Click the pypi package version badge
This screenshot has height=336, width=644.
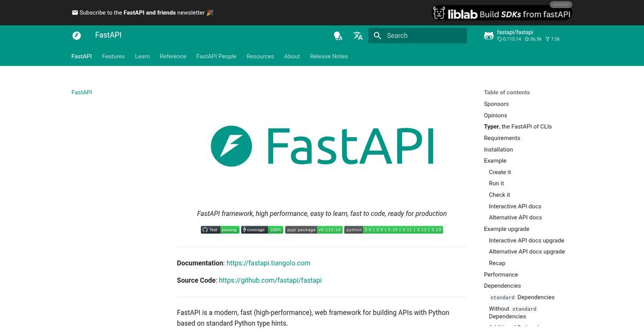[313, 229]
